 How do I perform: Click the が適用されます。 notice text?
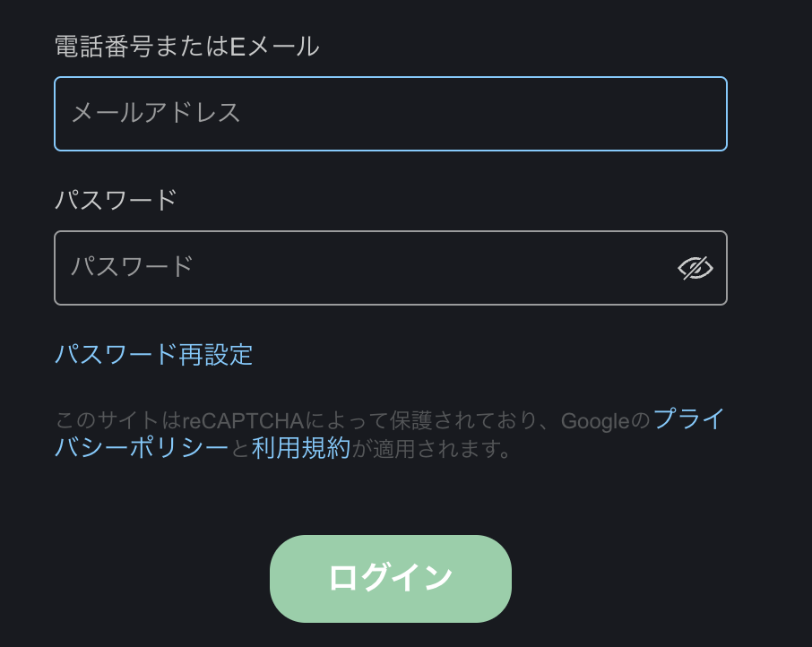click(x=431, y=449)
